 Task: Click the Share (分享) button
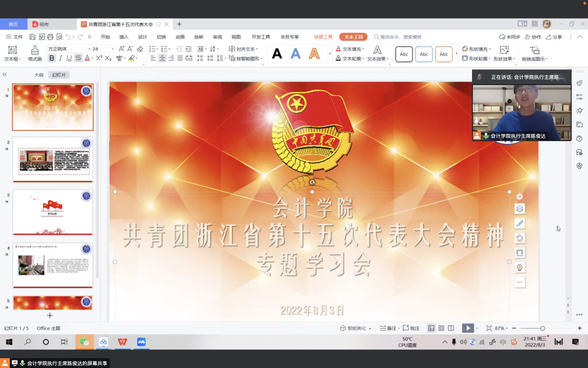pos(554,37)
